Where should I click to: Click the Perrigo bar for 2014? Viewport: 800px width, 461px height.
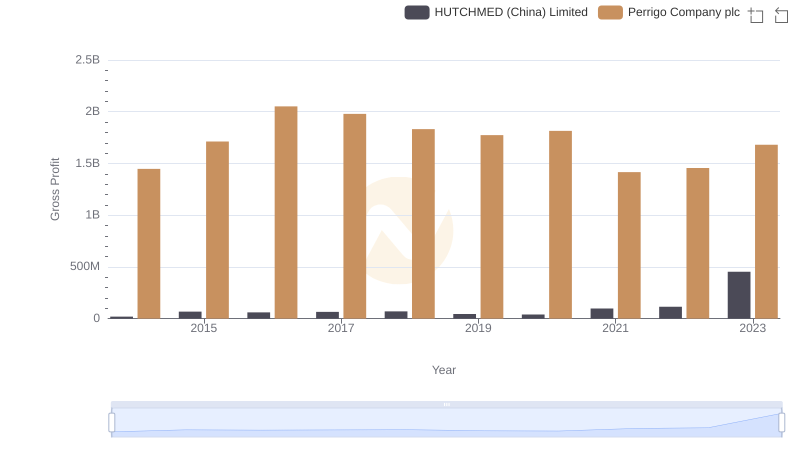148,244
